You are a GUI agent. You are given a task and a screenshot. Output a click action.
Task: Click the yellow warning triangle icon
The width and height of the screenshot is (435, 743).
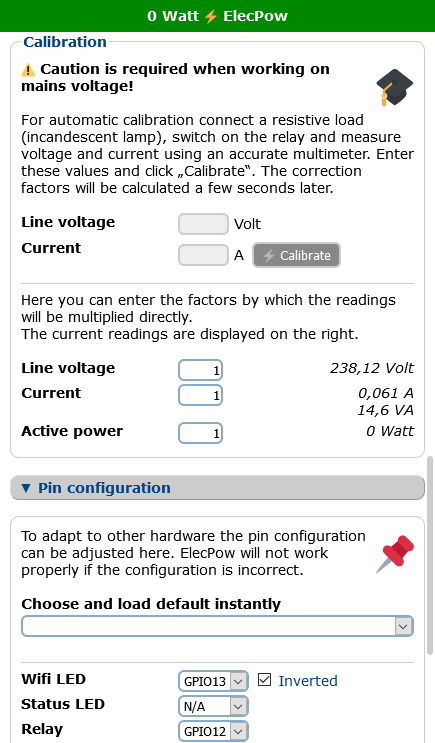(28, 70)
